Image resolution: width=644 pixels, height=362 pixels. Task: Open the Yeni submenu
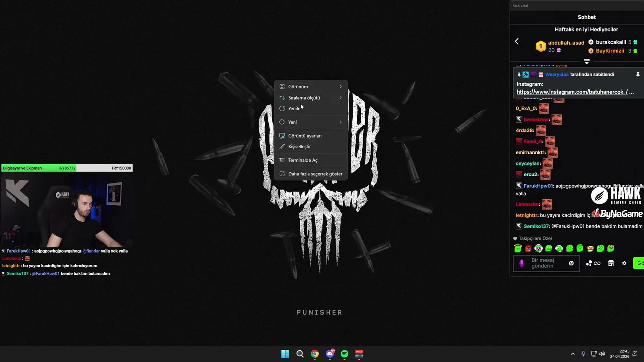pyautogui.click(x=310, y=122)
